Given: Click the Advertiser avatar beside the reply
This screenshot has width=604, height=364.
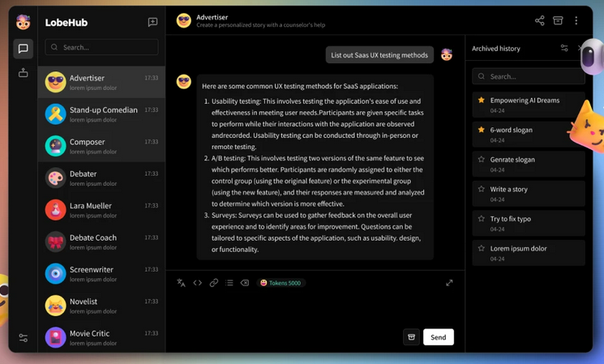Looking at the screenshot, I should click(184, 82).
